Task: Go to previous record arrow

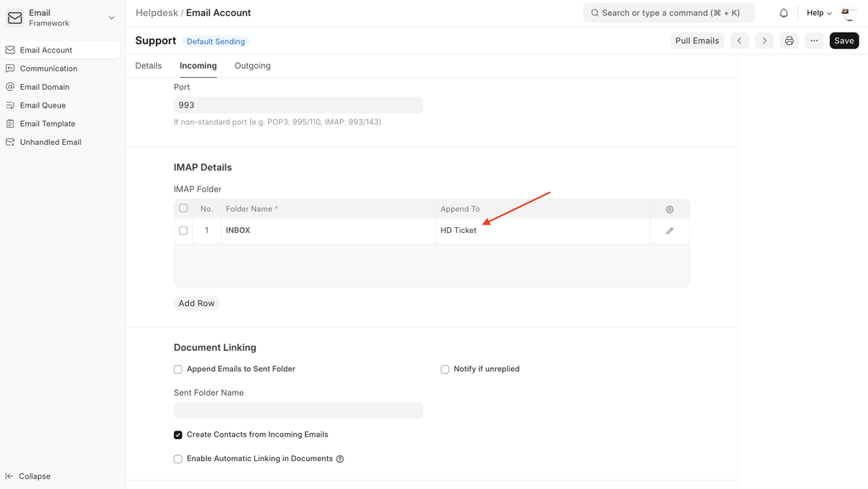Action: pyautogui.click(x=739, y=41)
